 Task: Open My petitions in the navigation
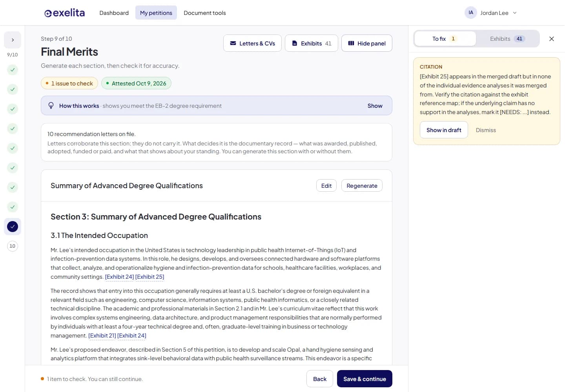point(156,13)
